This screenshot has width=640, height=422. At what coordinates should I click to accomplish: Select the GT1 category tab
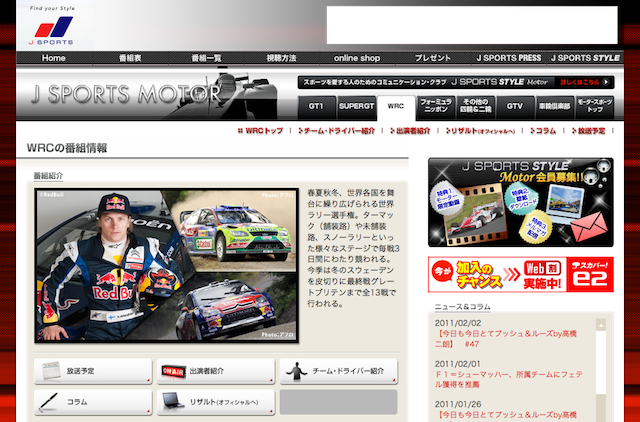(x=316, y=105)
